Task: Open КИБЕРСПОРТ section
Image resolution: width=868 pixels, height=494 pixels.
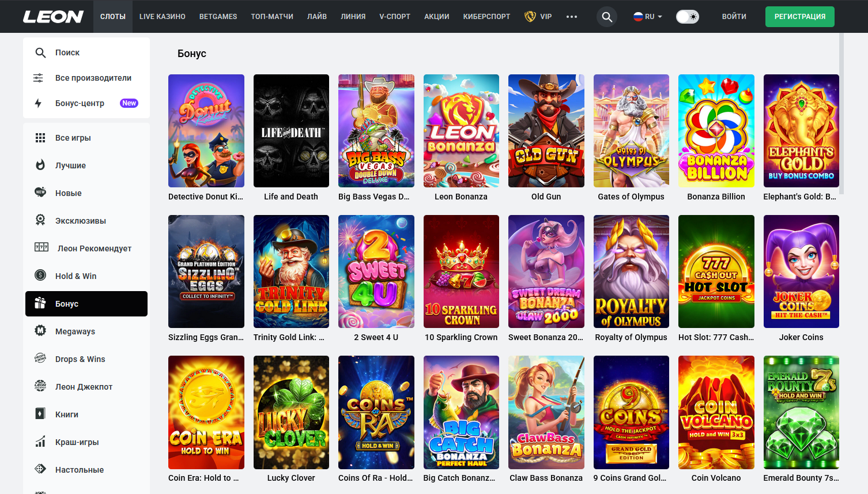Action: point(486,17)
